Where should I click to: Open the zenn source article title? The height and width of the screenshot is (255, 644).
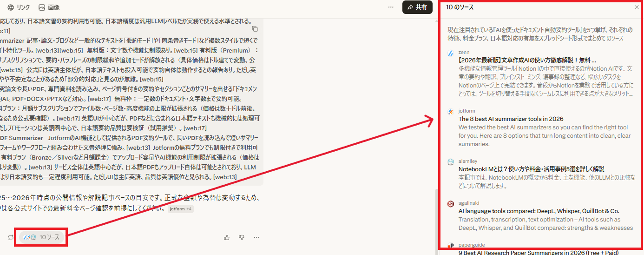coord(527,60)
